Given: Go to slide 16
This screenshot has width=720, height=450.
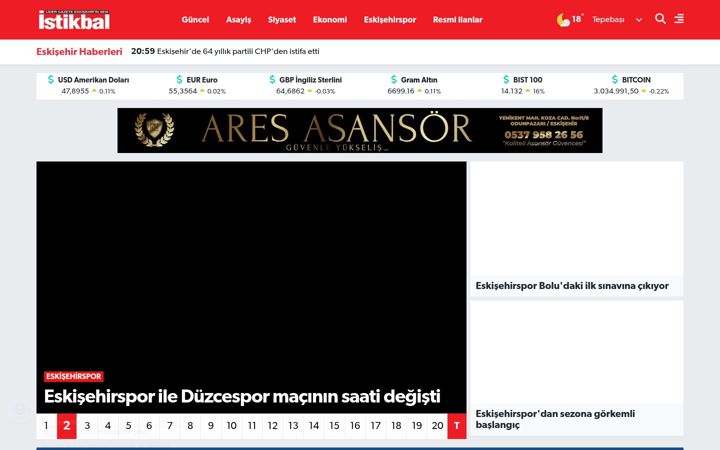Looking at the screenshot, I should 355,426.
